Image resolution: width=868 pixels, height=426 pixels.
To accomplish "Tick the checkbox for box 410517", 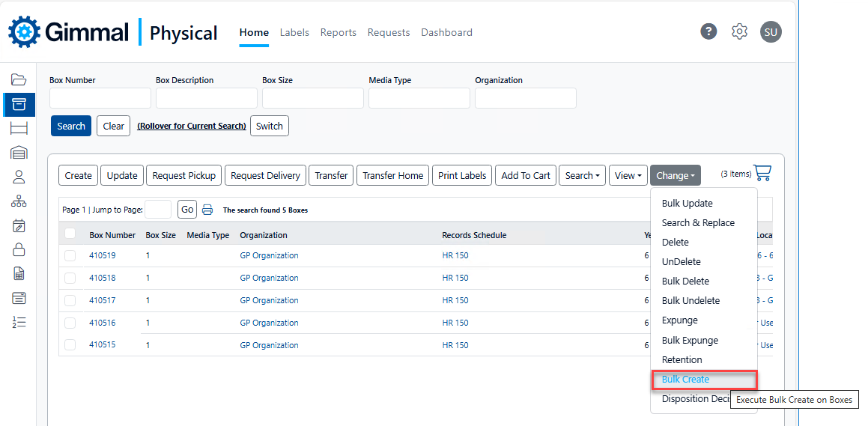I will pyautogui.click(x=70, y=301).
